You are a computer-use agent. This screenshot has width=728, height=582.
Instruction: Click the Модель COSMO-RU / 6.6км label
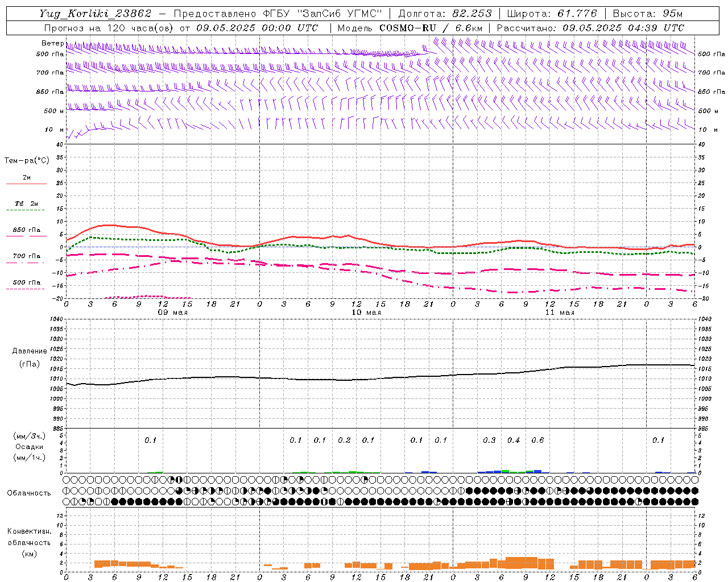pos(410,28)
